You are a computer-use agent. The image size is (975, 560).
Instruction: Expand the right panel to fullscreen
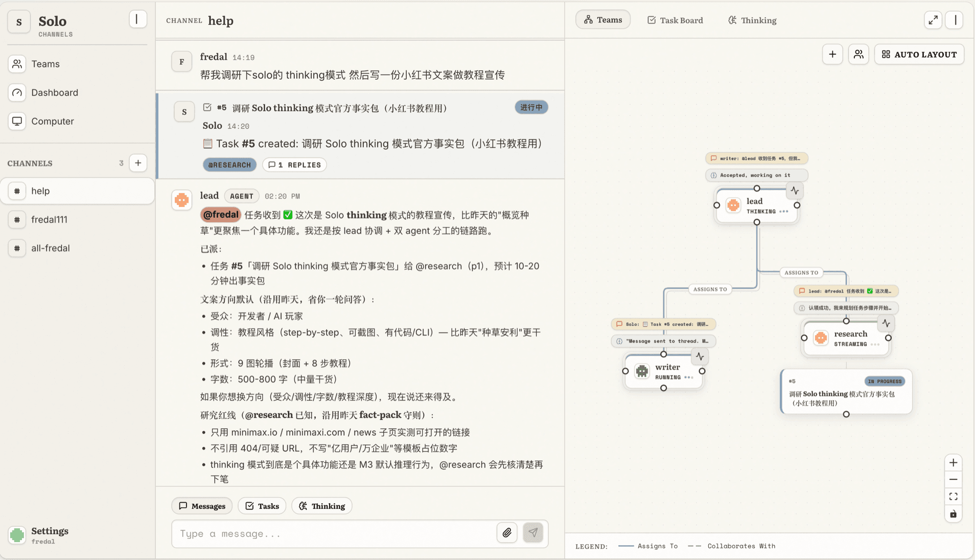(933, 20)
